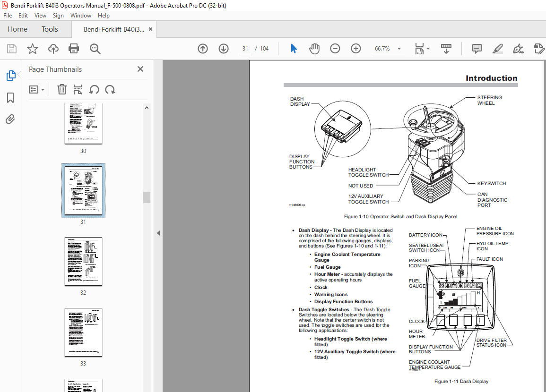The height and width of the screenshot is (392, 546).
Task: Click the 'Fuel Gauge' bullet text
Action: point(327,267)
